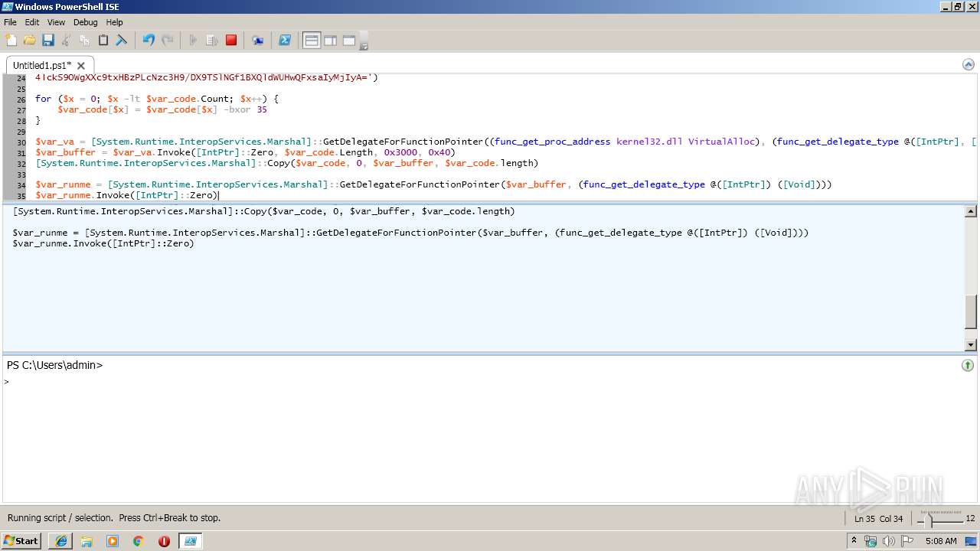Open the Windows Start menu
Viewport: 980px width, 551px height.
(x=21, y=541)
